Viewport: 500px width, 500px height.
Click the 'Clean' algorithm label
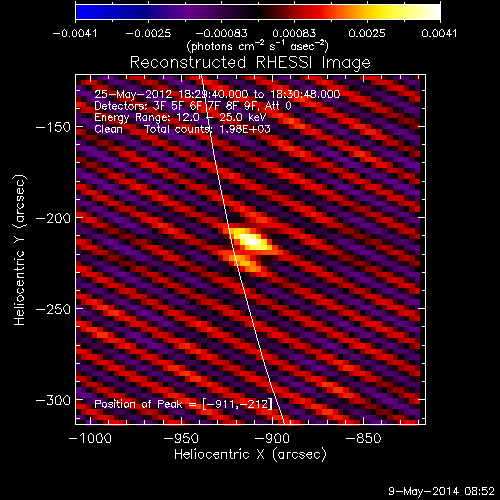coord(108,129)
